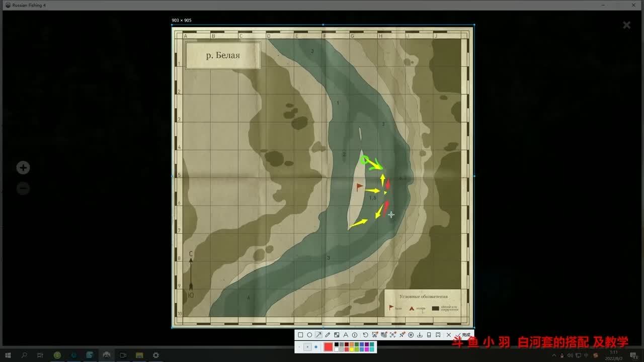Viewport: 644px width, 362px height.
Task: Pick the mosaic blur tool
Action: (x=337, y=335)
